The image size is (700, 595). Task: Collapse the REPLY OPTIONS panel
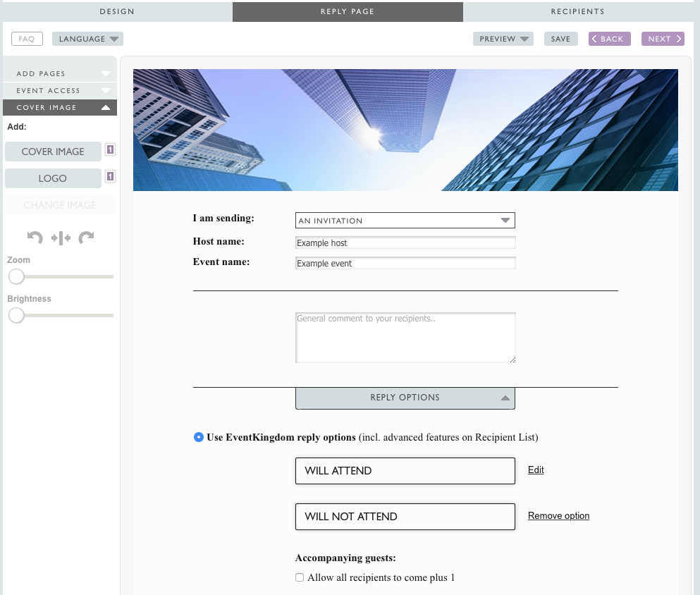[405, 398]
